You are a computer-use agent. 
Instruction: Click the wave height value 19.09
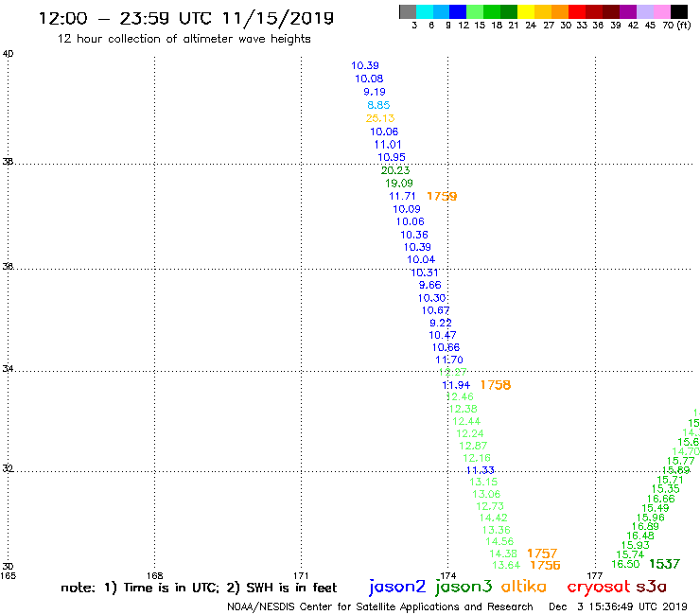[x=399, y=184]
